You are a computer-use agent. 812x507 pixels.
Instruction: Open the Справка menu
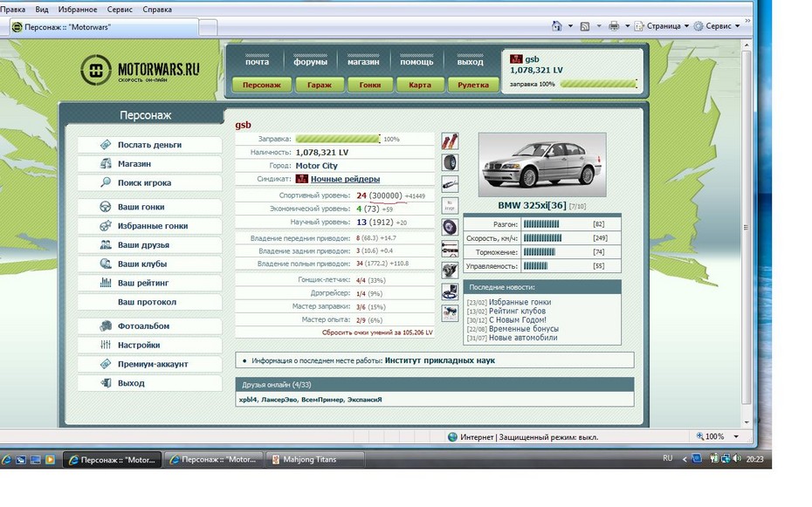(x=157, y=10)
